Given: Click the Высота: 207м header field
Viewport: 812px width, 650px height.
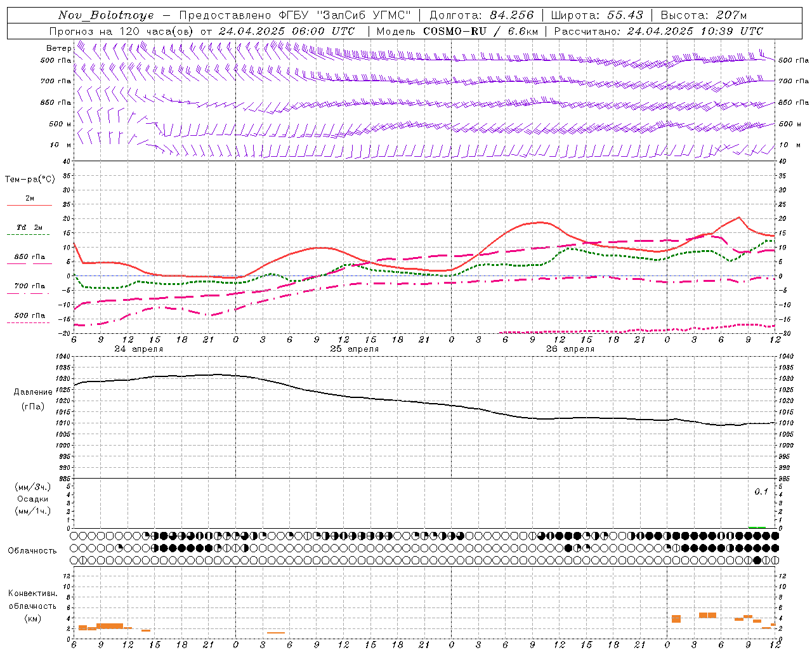Looking at the screenshot, I should point(704,15).
